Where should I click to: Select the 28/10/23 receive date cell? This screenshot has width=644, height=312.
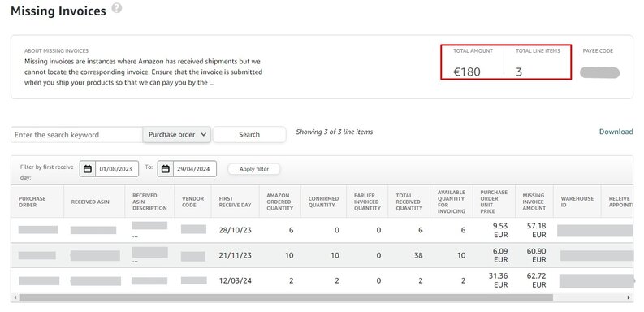236,230
